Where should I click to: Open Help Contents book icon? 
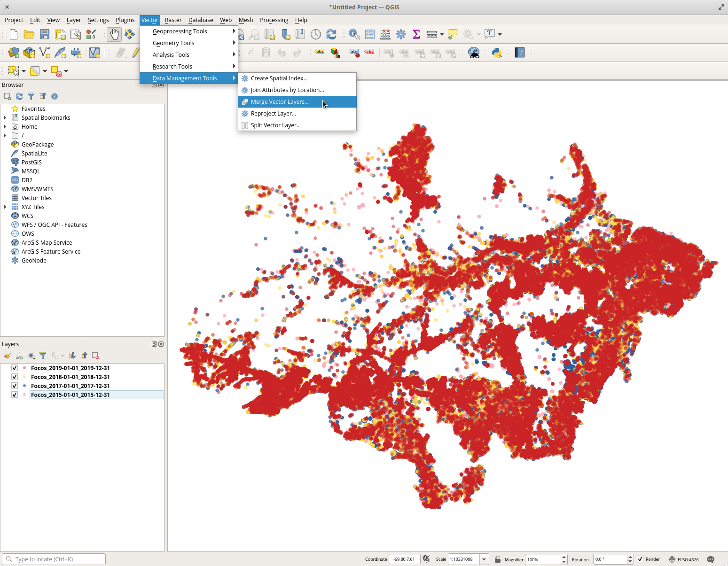click(x=520, y=53)
